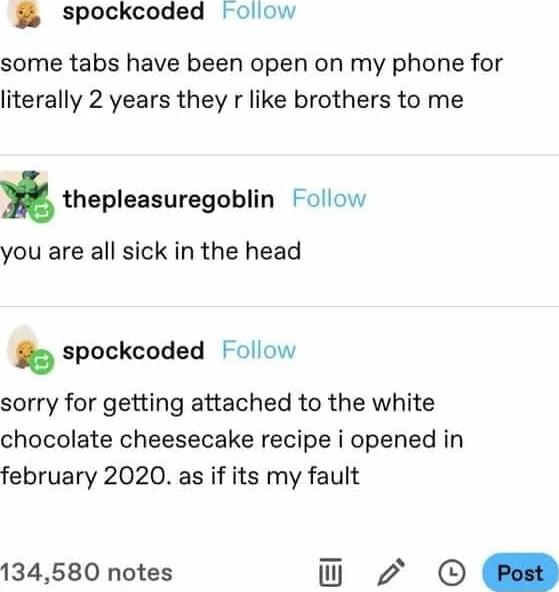
Task: Click the clock schedule icon
Action: 451,572
